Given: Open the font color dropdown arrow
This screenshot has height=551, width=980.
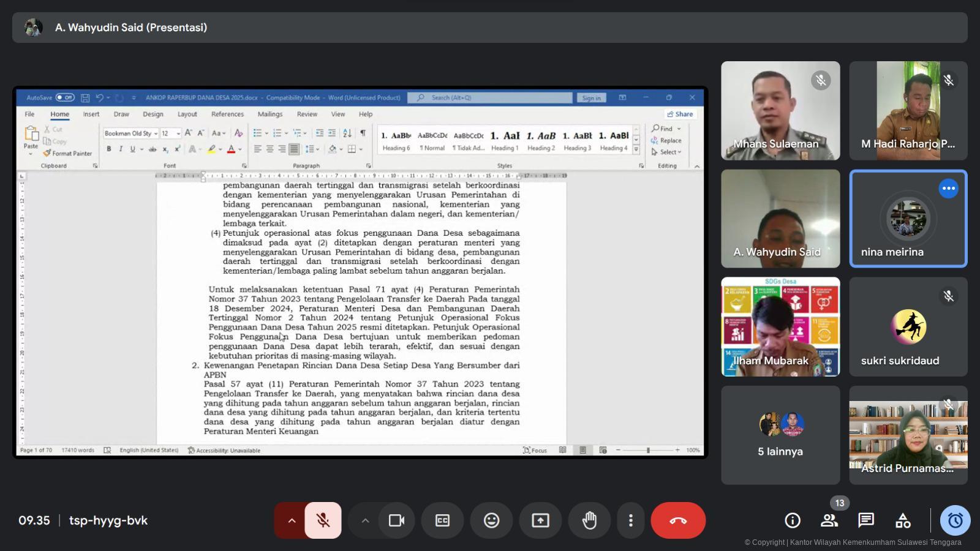Looking at the screenshot, I should coord(240,149).
